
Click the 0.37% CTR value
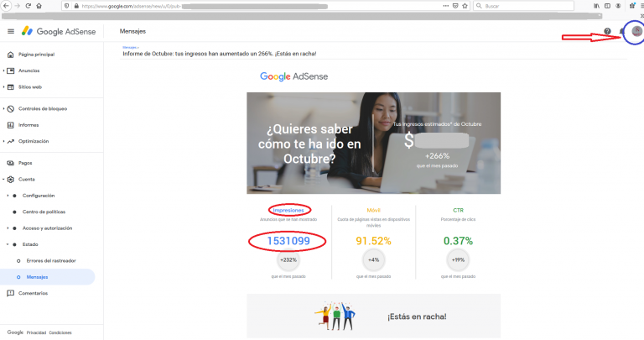pos(458,241)
